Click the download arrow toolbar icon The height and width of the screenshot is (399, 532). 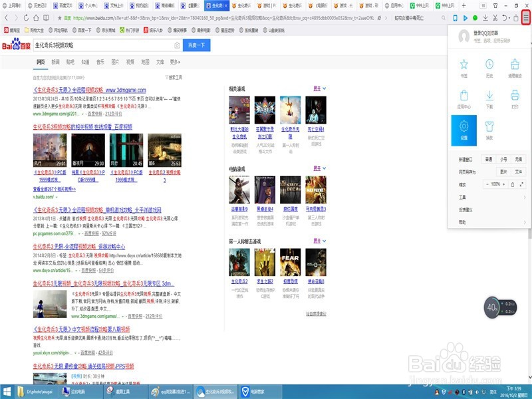pos(485,18)
